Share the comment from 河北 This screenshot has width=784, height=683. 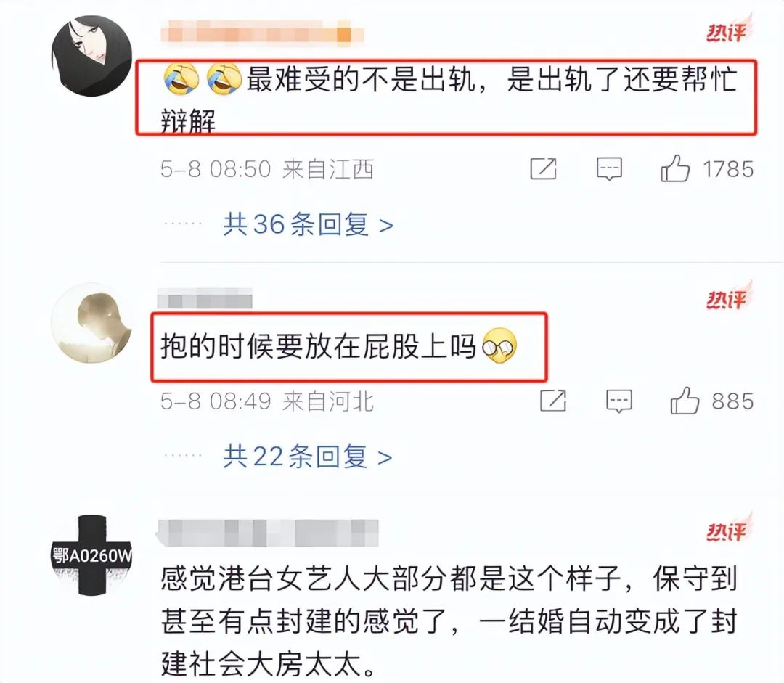click(553, 401)
